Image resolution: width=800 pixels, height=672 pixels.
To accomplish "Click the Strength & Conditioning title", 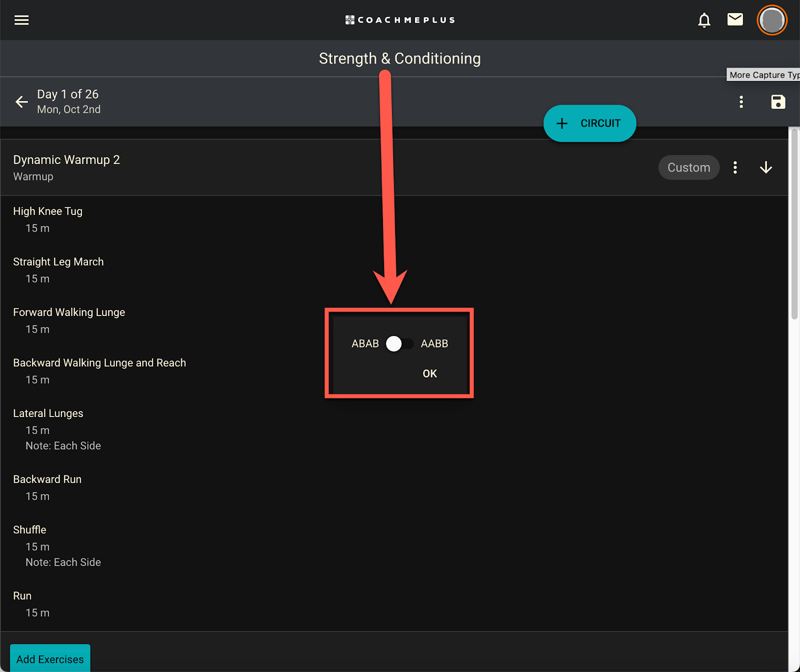I will [x=400, y=58].
